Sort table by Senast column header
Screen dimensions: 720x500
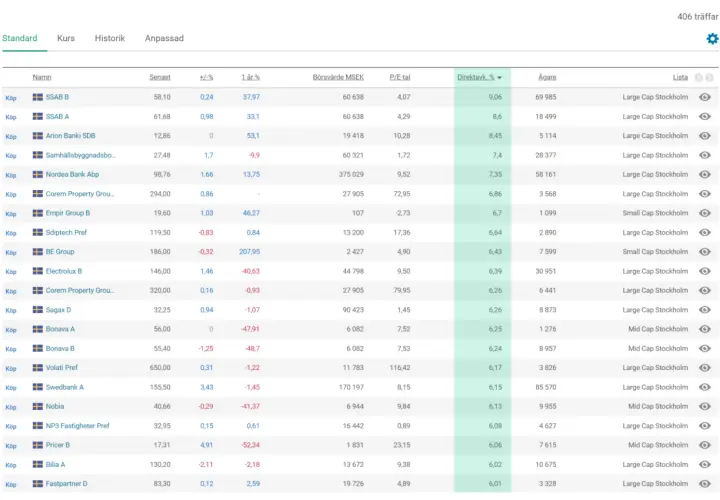[x=160, y=77]
